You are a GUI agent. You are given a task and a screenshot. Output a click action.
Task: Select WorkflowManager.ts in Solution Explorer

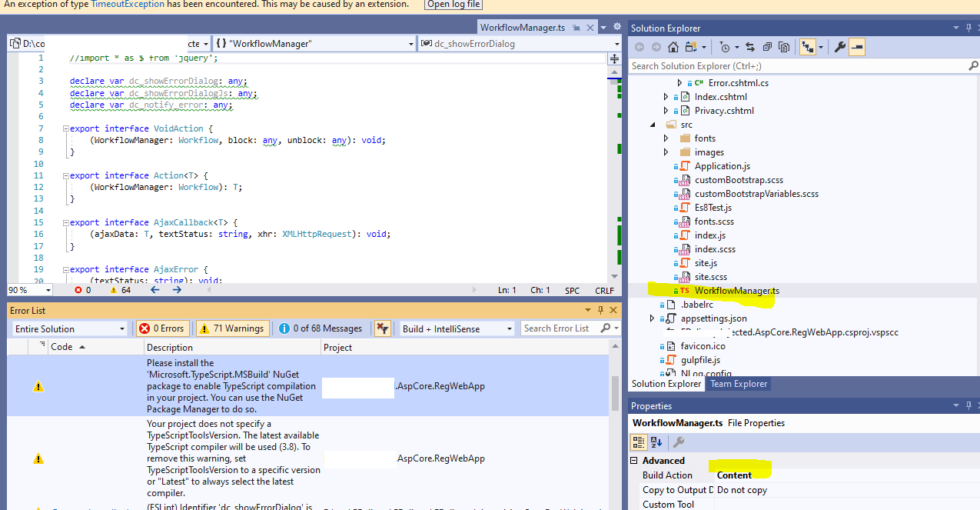coord(738,291)
